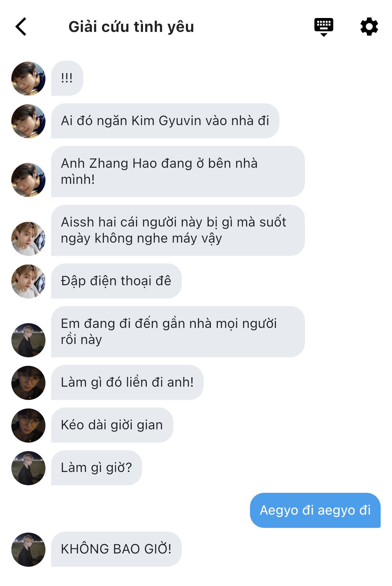This screenshot has width=392, height=586.
Task: Select the "Anh Zhang Hao đang ở bên nhà" message
Action: (178, 172)
